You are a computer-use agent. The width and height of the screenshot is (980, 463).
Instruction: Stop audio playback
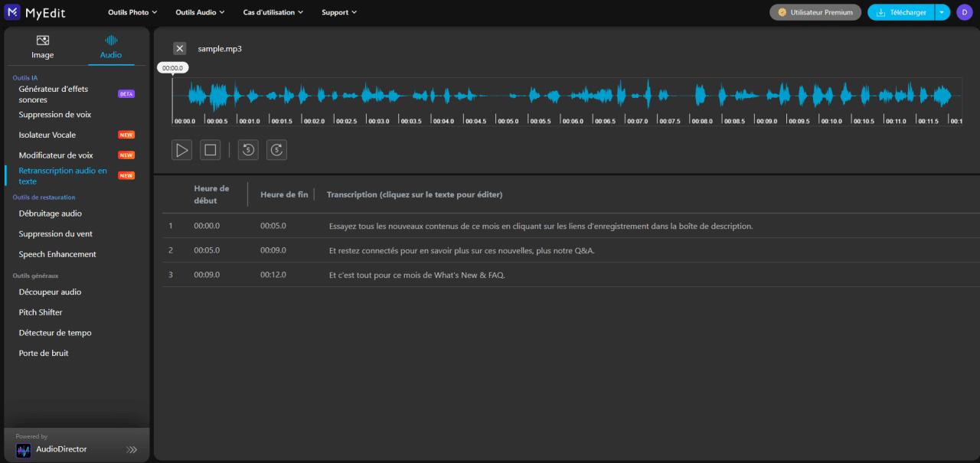tap(211, 150)
